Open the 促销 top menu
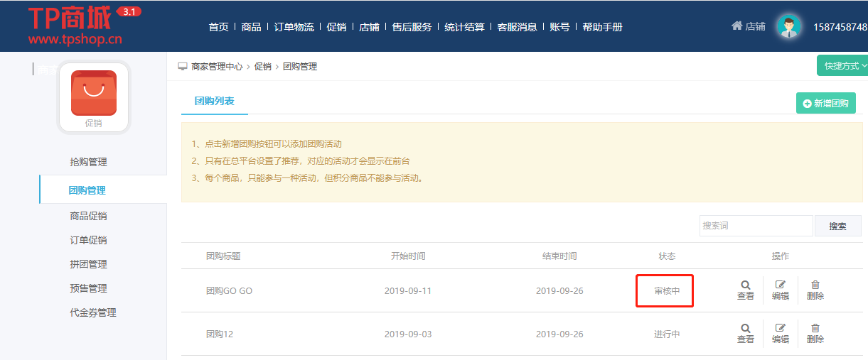 pos(336,27)
